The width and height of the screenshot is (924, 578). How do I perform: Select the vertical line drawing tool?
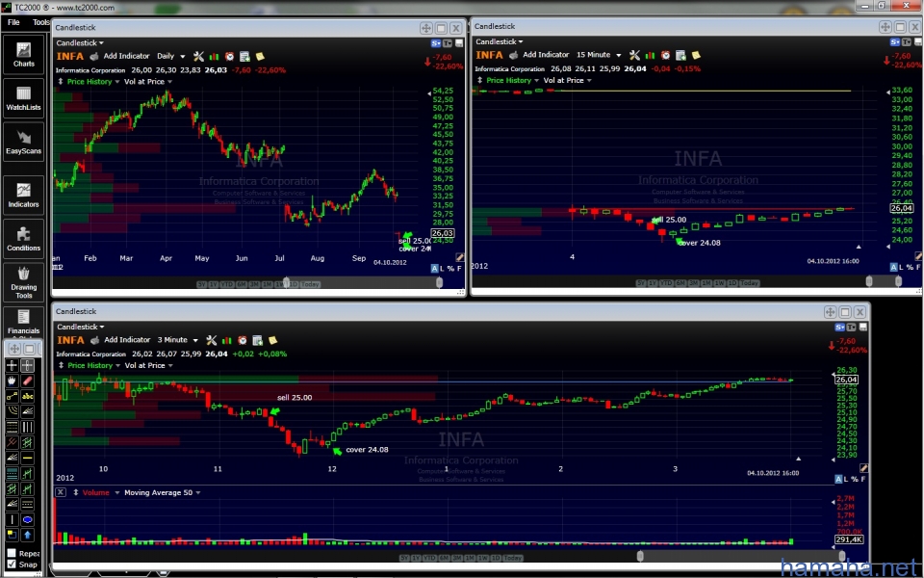pyautogui.click(x=12, y=519)
